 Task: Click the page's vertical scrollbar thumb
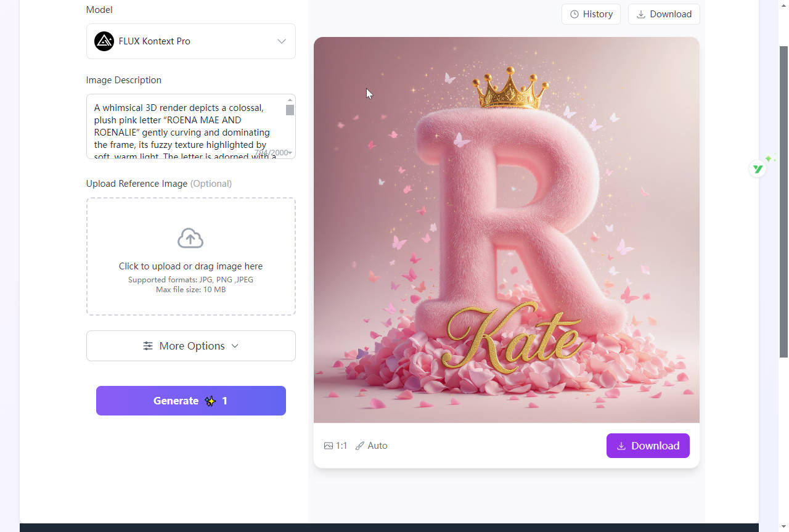point(783,200)
